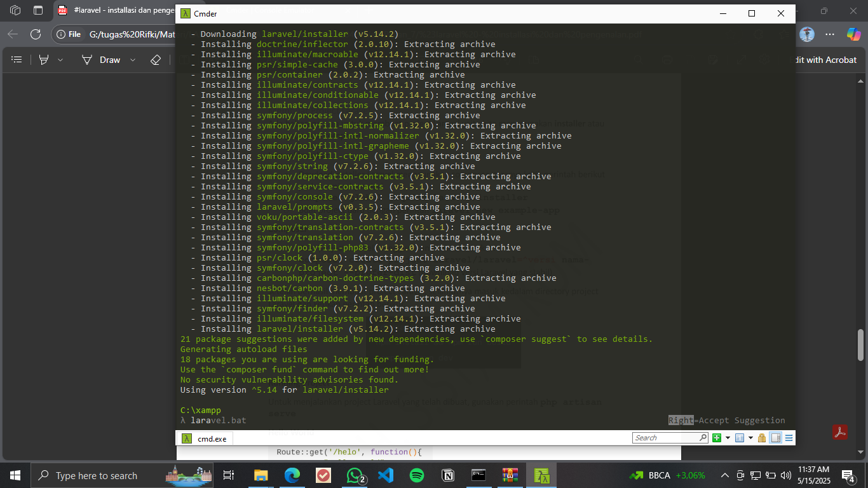Expand hidden icons chevron in the system tray
The image size is (868, 488).
point(724,475)
